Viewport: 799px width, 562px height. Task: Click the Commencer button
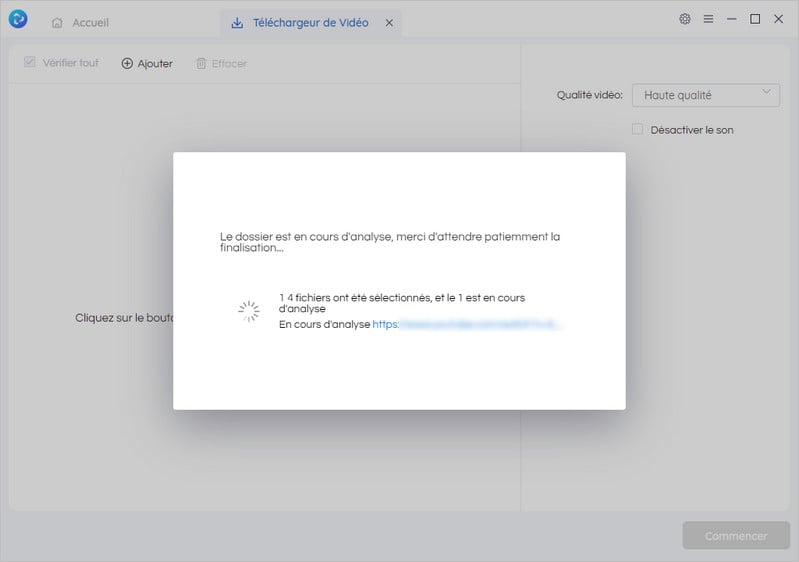click(x=736, y=536)
